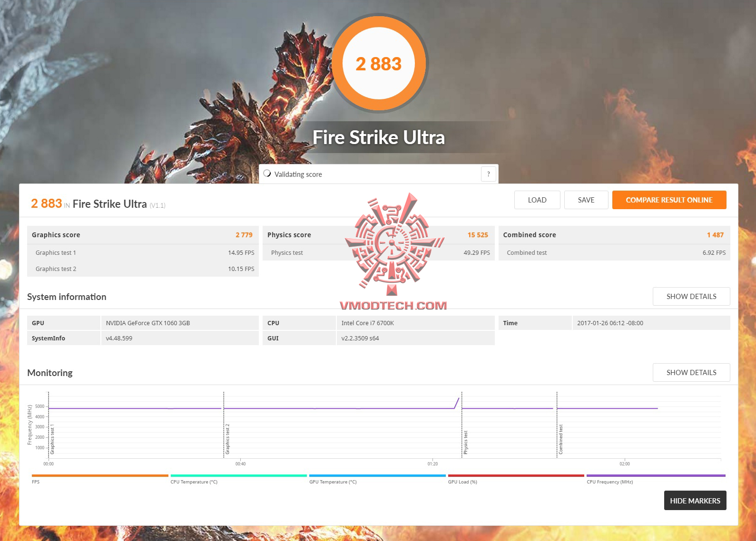This screenshot has width=756, height=541.
Task: Click the Graphics test 2 chart marker
Action: [x=227, y=439]
